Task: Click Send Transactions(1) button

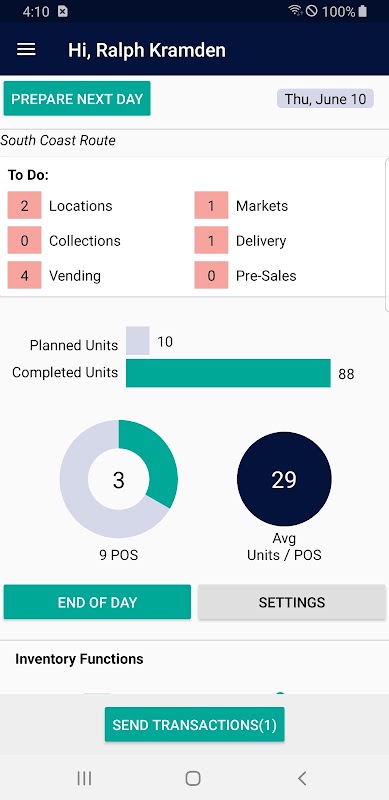Action: (194, 724)
